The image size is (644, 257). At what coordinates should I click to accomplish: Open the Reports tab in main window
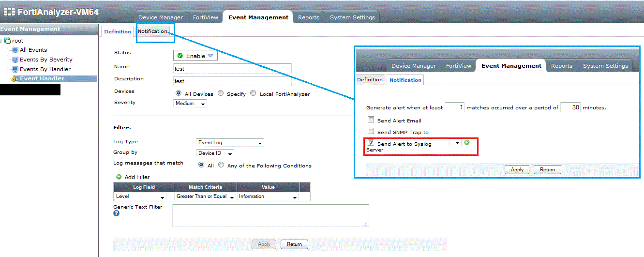[x=309, y=17]
